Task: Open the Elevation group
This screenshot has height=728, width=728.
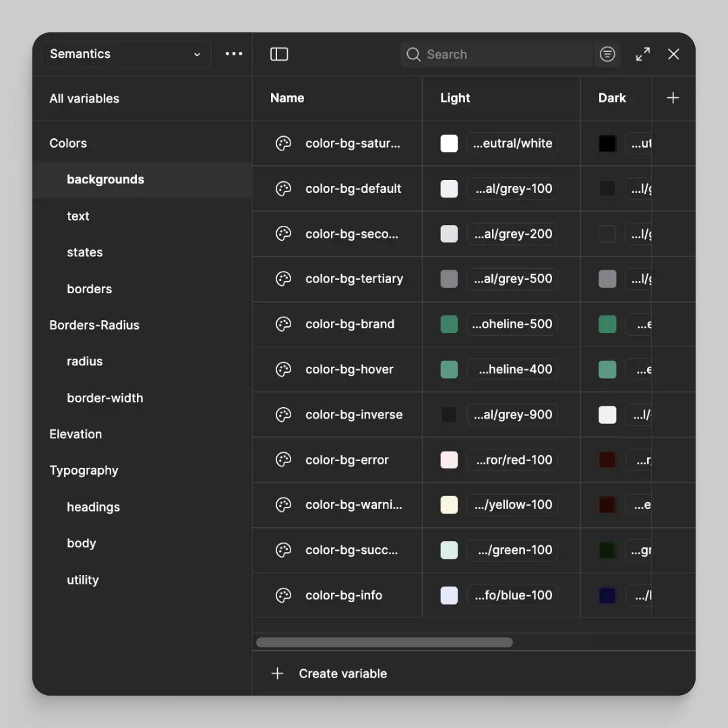Action: [x=75, y=434]
